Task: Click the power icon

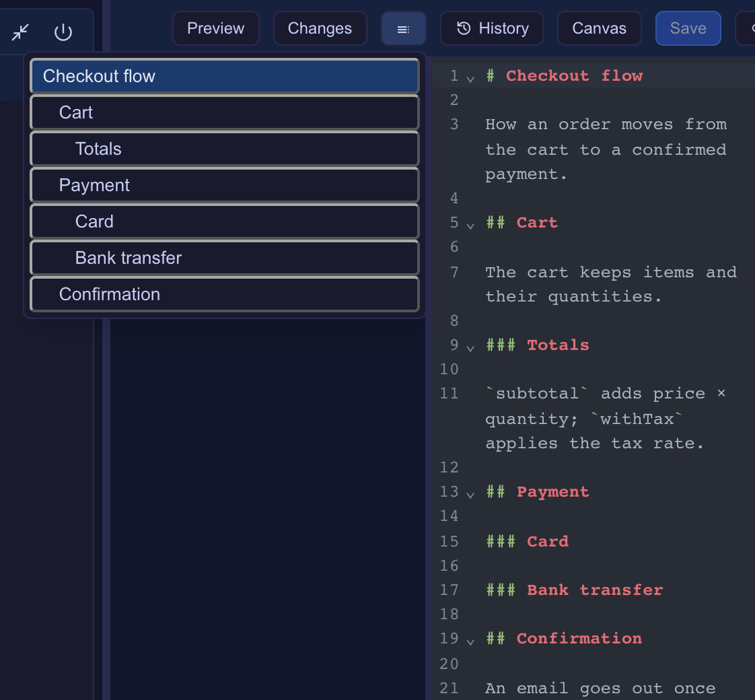Action: [x=63, y=32]
